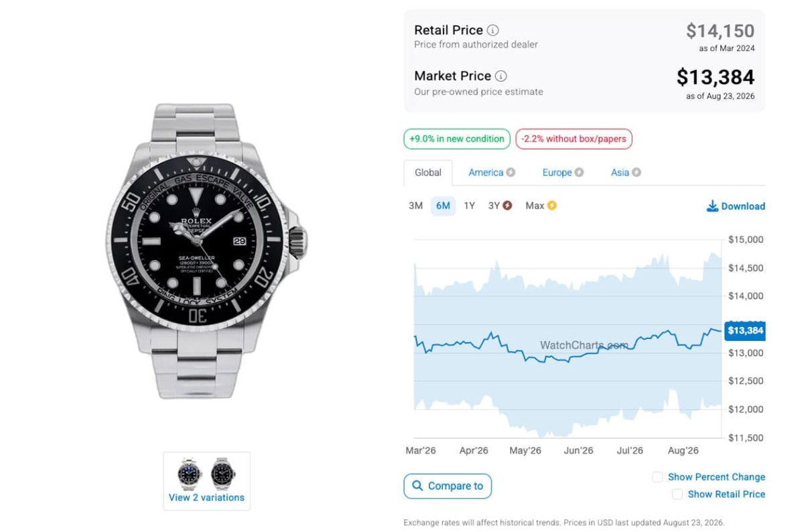This screenshot has height=532, width=804.
Task: Select the 6M time range
Action: click(x=443, y=206)
